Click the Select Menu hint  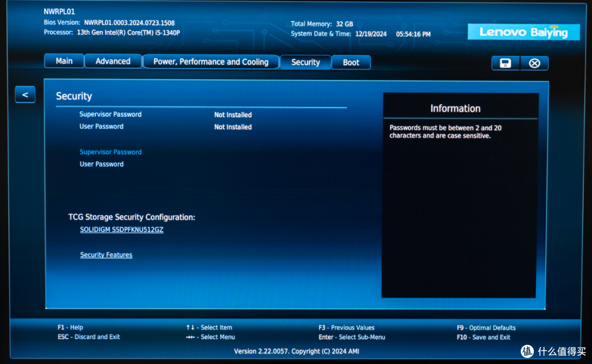(210, 337)
